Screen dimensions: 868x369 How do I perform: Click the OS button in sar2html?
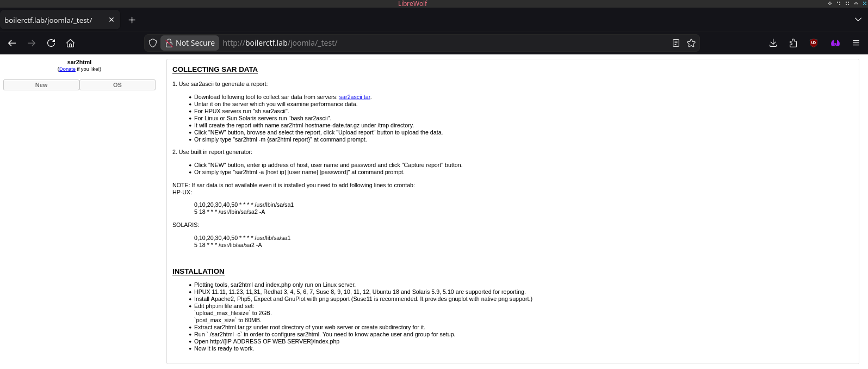point(117,85)
